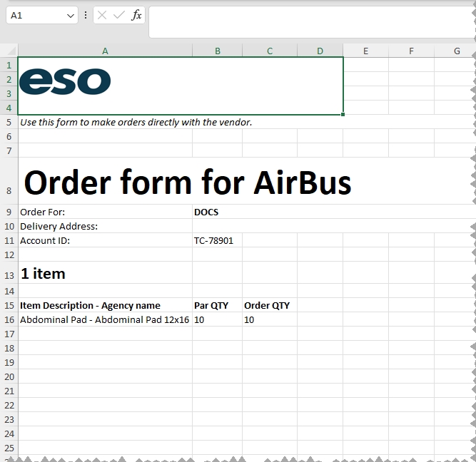
Task: Click the 'Order For:' cell
Action: coord(105,212)
